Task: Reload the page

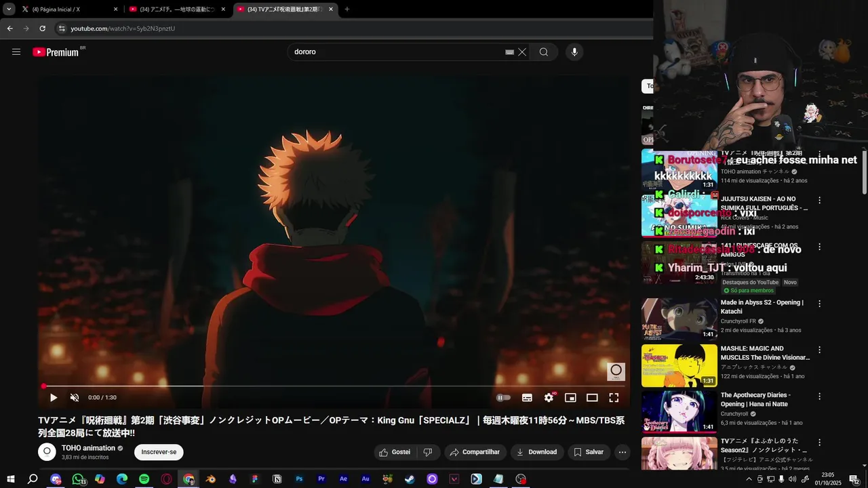Action: [x=42, y=28]
